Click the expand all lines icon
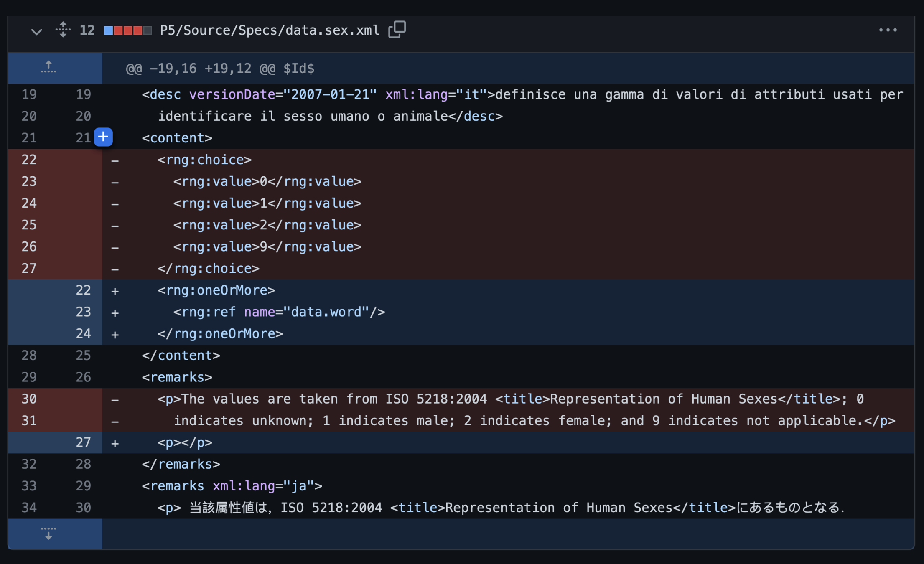 [x=63, y=30]
